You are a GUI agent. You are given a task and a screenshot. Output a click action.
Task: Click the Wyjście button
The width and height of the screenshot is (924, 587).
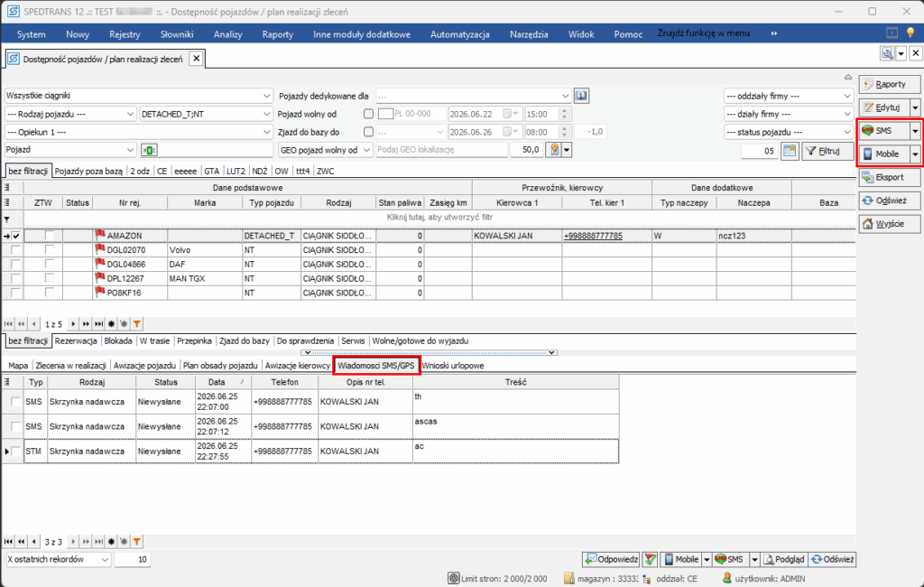click(x=889, y=224)
